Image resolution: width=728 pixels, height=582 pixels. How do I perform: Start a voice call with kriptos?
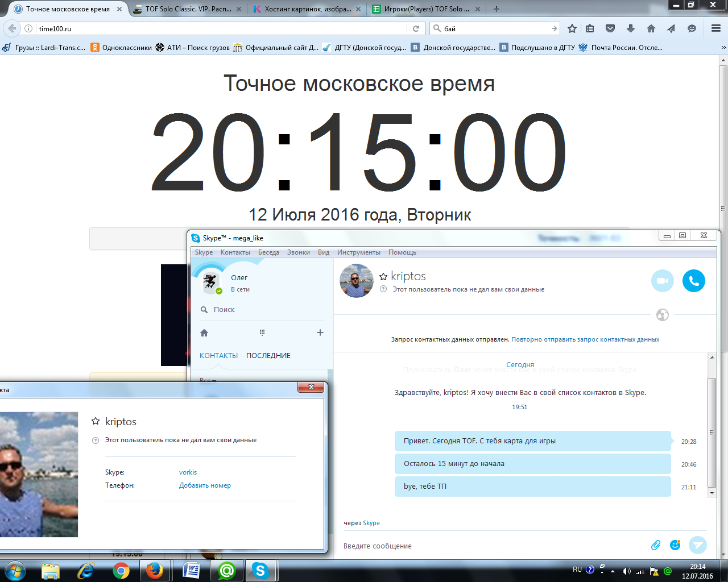(x=694, y=281)
